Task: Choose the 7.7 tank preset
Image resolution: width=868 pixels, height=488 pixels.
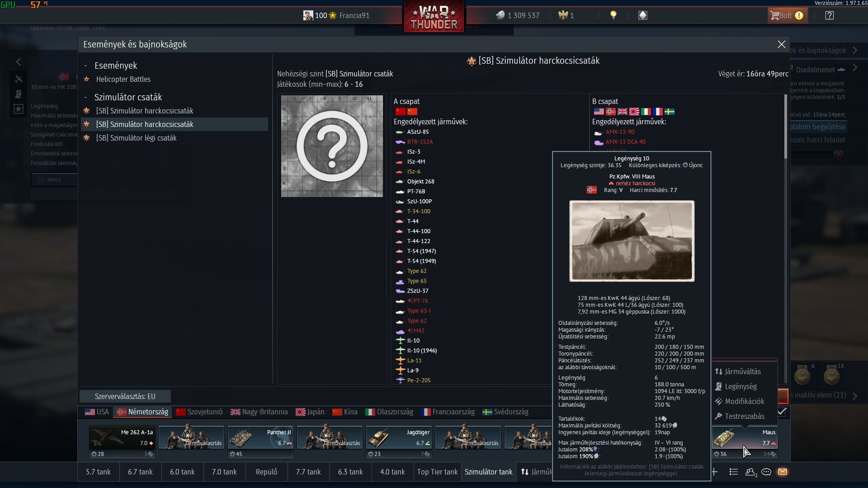Action: tap(308, 472)
